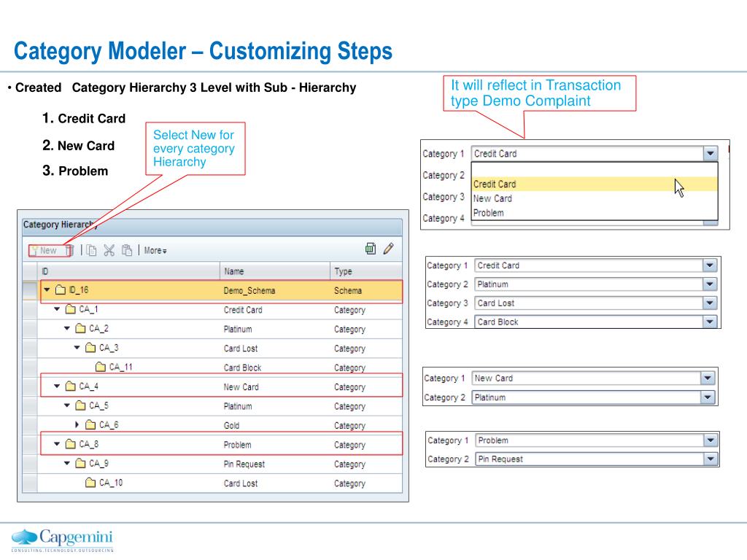747x560 pixels.
Task: Click the scissors cut icon
Action: [109, 251]
